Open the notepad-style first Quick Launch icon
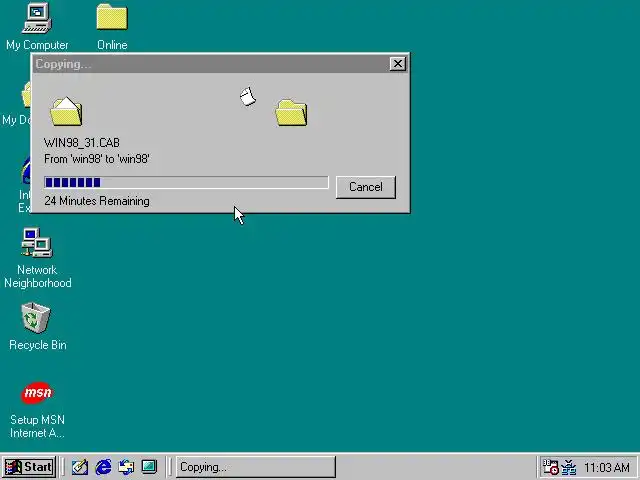640x480 pixels. pos(80,467)
